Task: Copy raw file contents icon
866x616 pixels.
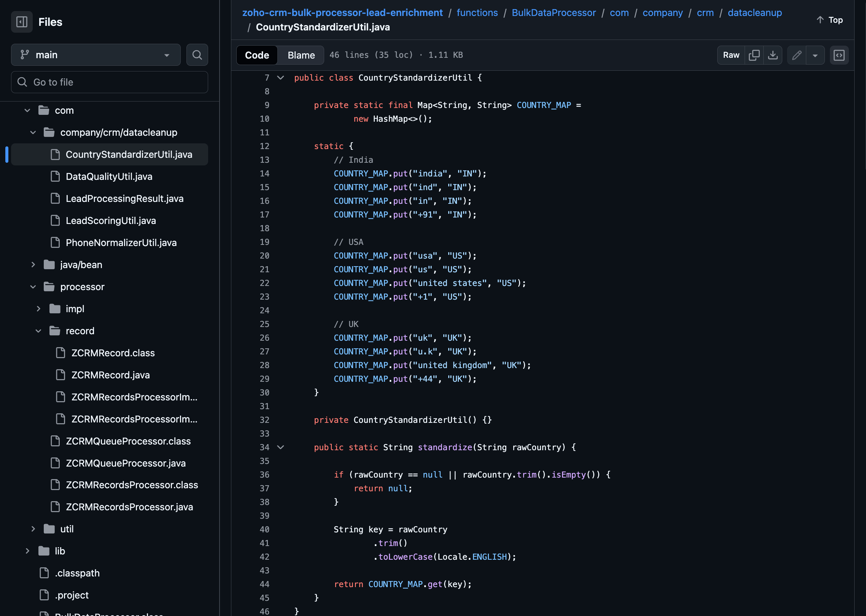Action: 754,55
